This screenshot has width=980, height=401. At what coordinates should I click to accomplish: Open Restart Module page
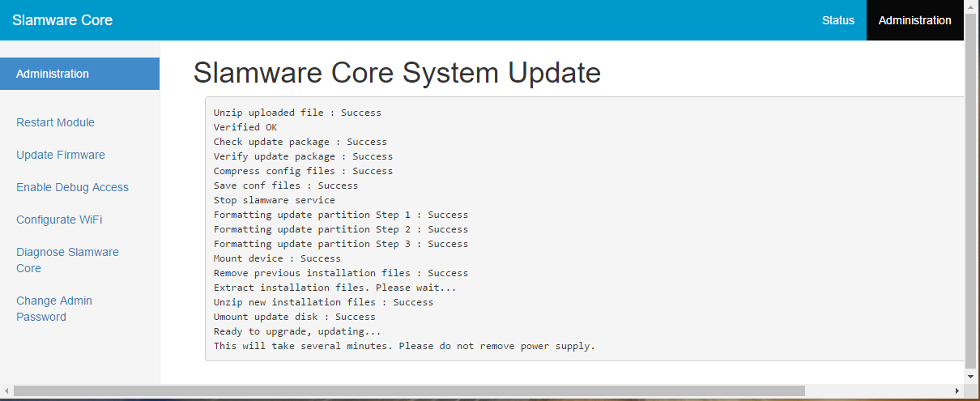[55, 122]
